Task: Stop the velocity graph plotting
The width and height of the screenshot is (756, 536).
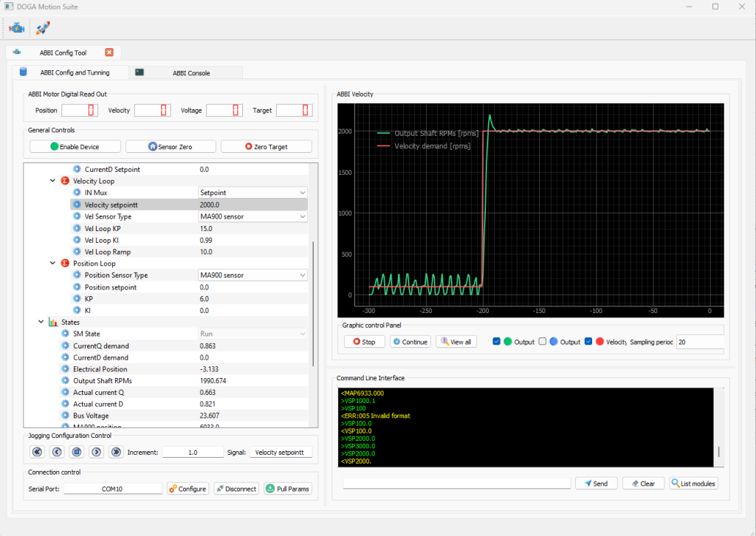Action: [x=364, y=342]
